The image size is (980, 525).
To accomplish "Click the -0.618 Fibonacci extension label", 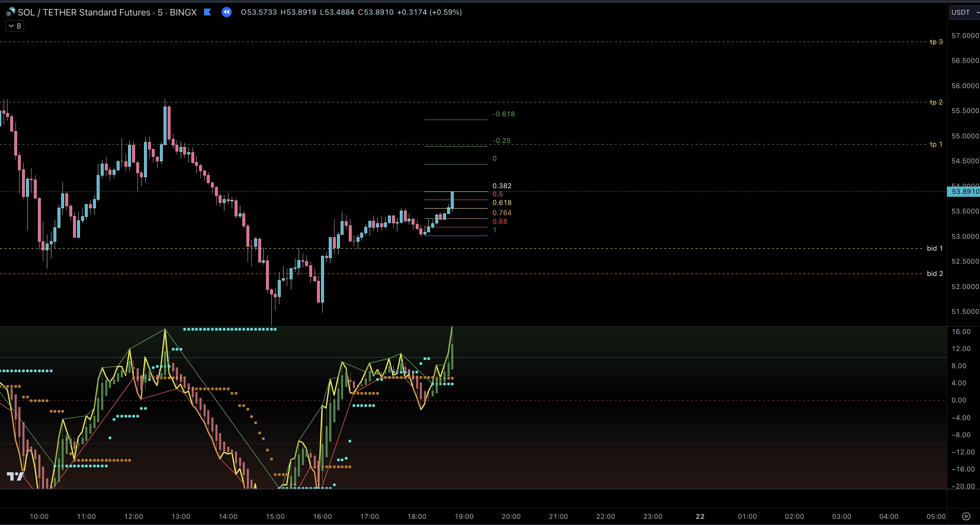I will [503, 114].
